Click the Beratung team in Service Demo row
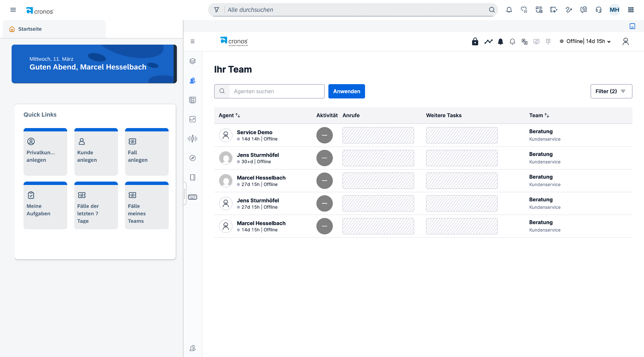 pos(541,131)
